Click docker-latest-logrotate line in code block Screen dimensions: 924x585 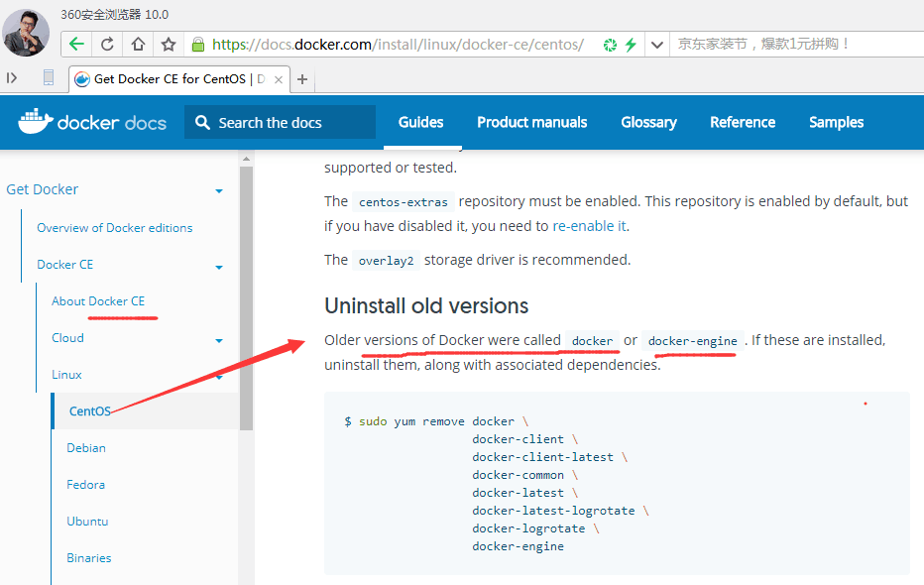coord(560,511)
